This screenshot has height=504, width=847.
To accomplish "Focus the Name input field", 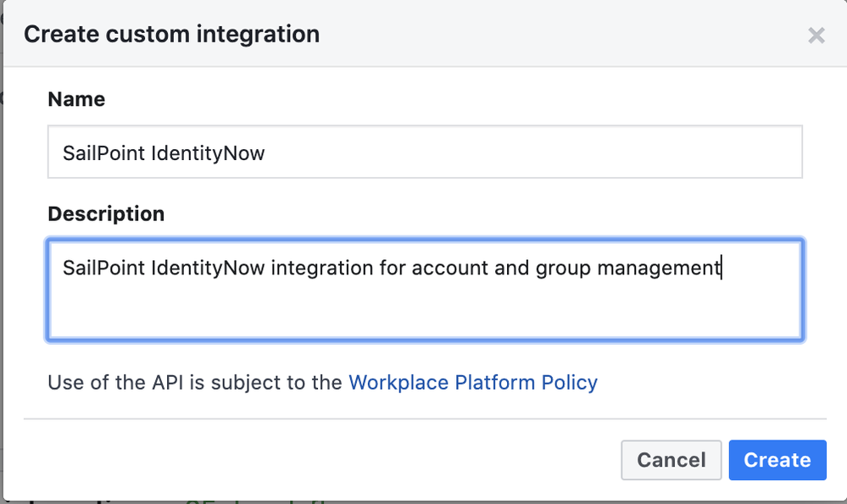I will click(424, 152).
